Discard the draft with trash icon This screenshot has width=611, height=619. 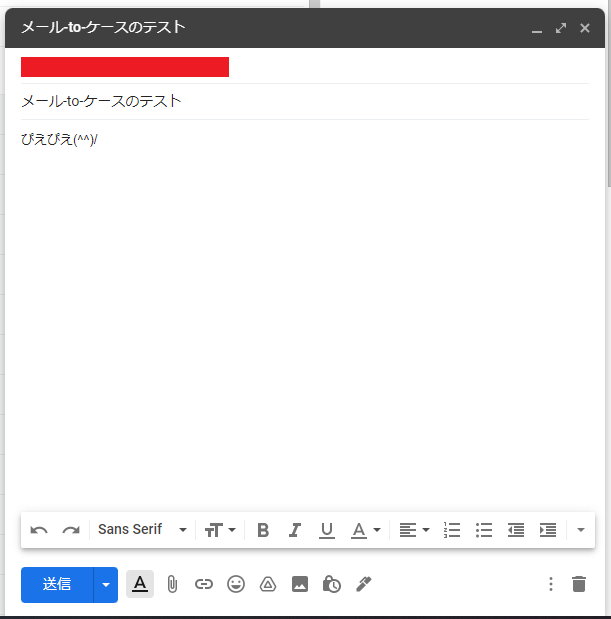tap(579, 584)
